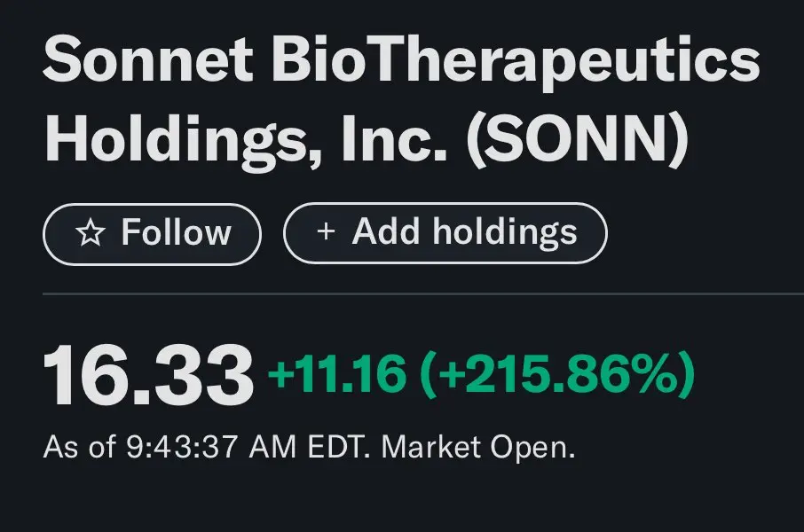Click the plus icon on Add holdings

tap(326, 231)
